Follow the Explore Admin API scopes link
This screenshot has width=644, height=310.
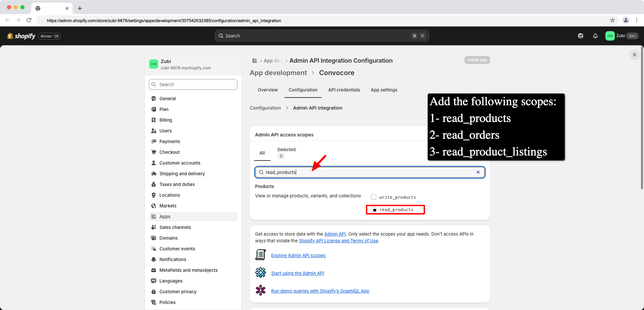(298, 255)
